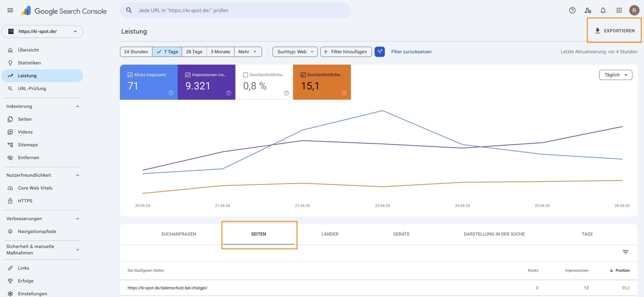Toggle Klicks insgesamt checkbox
Screen dimensions: 644x297
tap(130, 75)
